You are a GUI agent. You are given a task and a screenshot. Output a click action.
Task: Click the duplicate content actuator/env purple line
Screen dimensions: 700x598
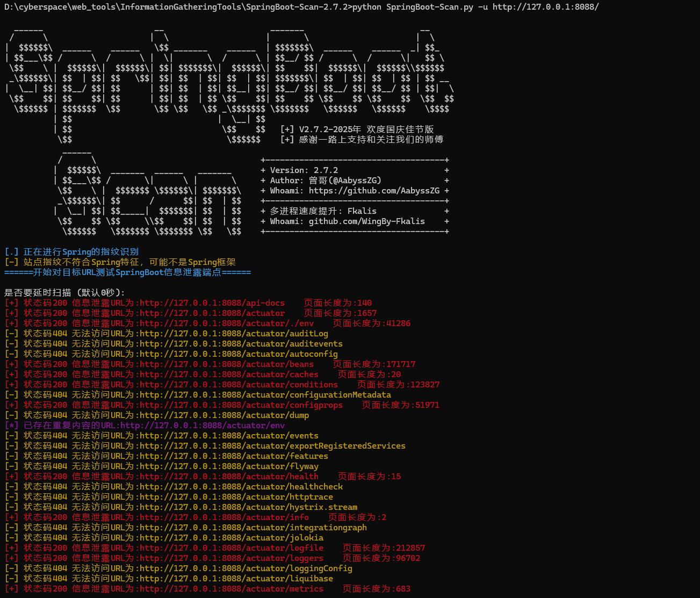(x=145, y=426)
